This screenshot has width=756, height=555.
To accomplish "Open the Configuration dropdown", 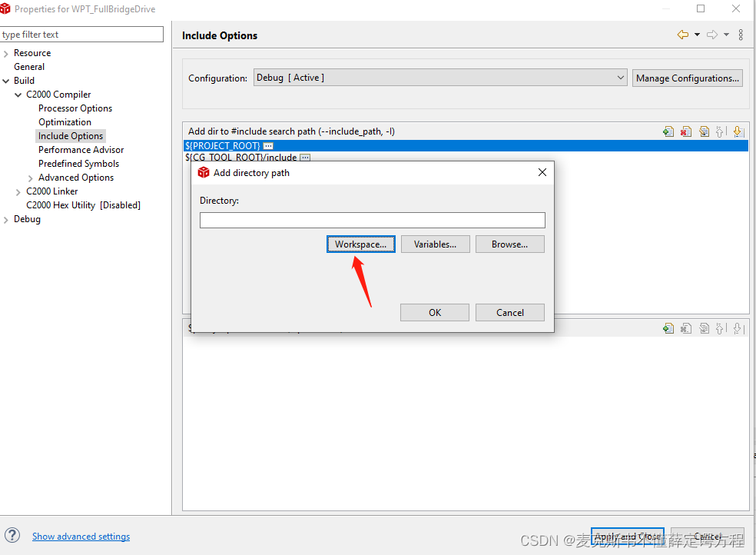I will tap(440, 78).
